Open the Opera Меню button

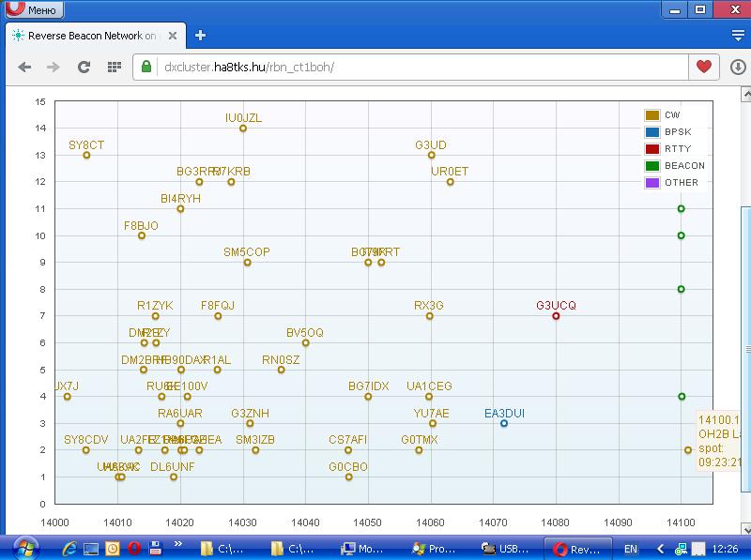point(35,9)
